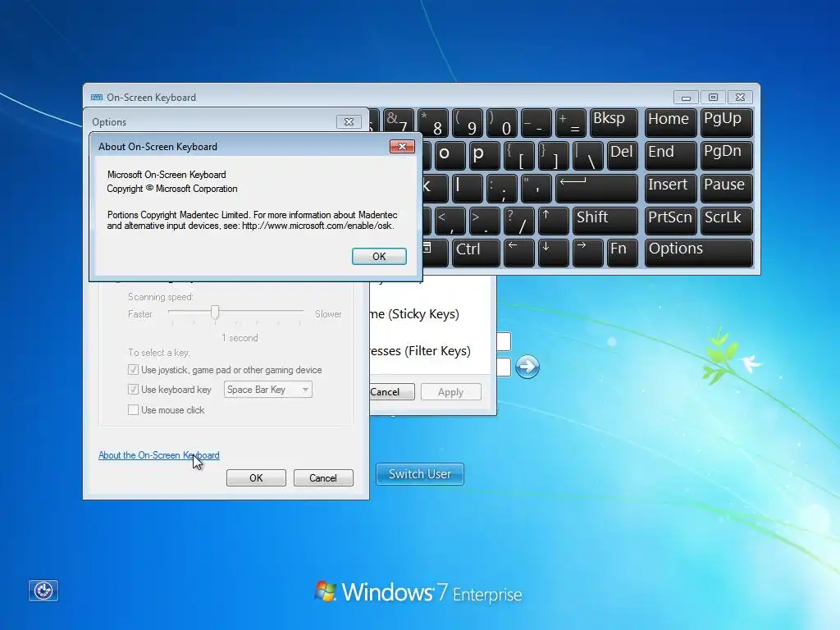Tap the PrtScn key on the on-screen keyboard
Viewport: 840px width, 630px height.
pos(671,221)
